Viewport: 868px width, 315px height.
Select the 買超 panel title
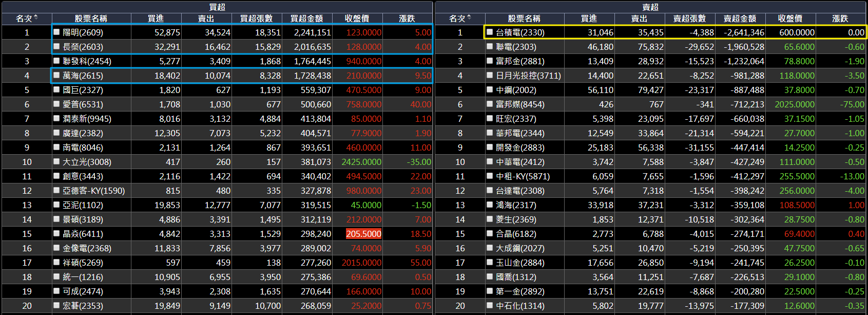click(217, 7)
